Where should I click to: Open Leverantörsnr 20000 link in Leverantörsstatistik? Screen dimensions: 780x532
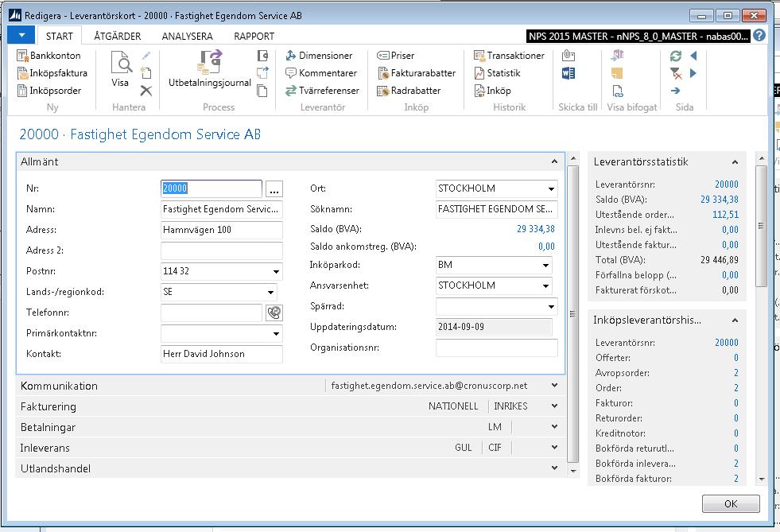tap(727, 184)
